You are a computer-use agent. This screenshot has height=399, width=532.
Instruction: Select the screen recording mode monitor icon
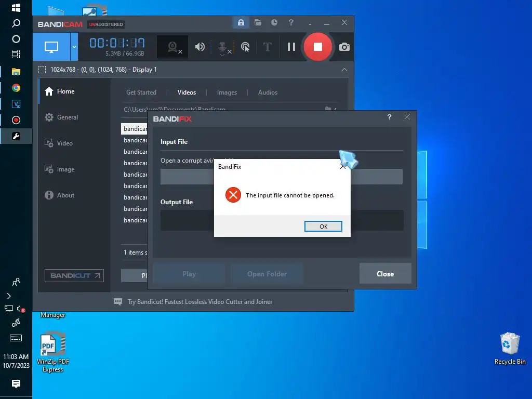click(51, 47)
